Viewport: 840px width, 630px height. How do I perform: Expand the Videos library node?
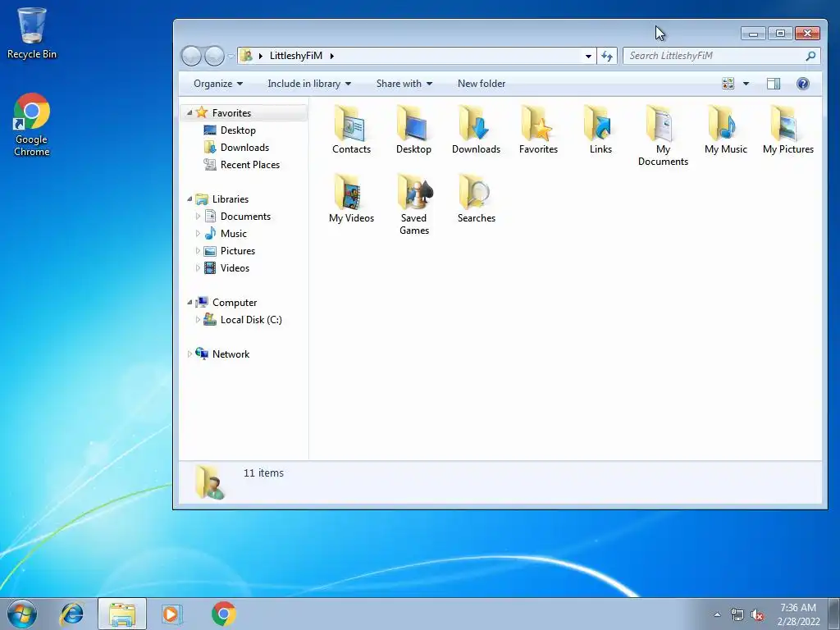pyautogui.click(x=198, y=268)
